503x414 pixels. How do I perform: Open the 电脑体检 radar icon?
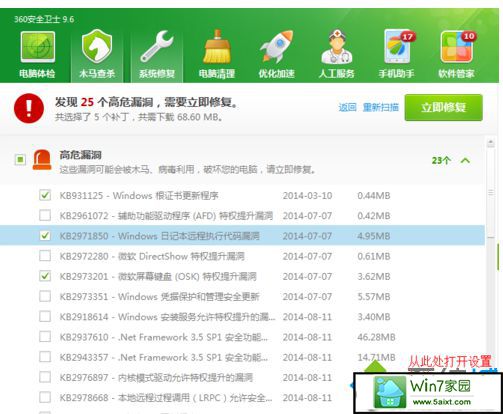38,47
